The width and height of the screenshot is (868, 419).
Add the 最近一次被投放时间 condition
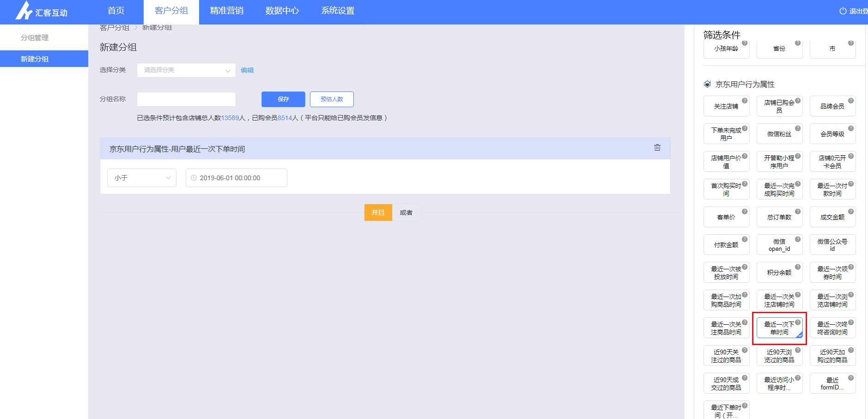pyautogui.click(x=726, y=273)
